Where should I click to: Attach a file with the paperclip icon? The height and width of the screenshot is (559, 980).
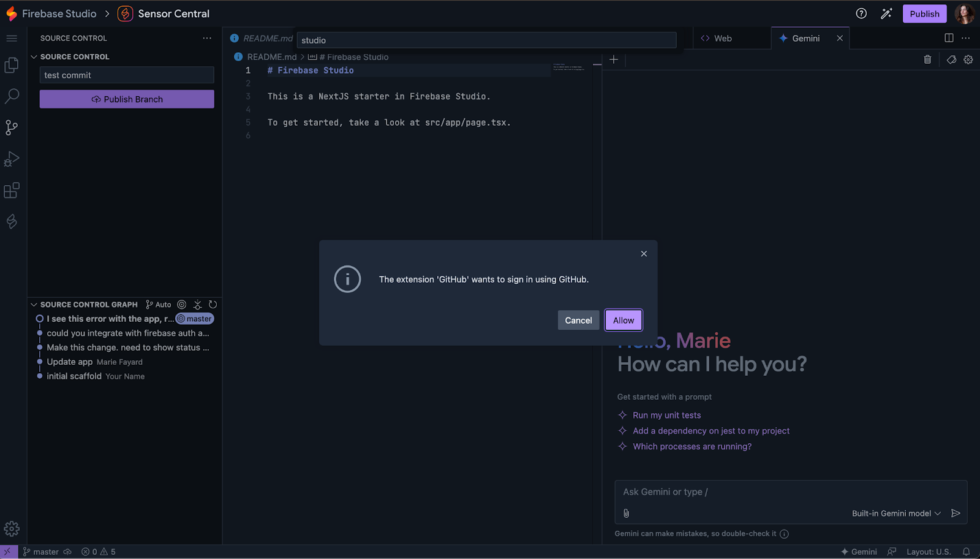(x=626, y=513)
